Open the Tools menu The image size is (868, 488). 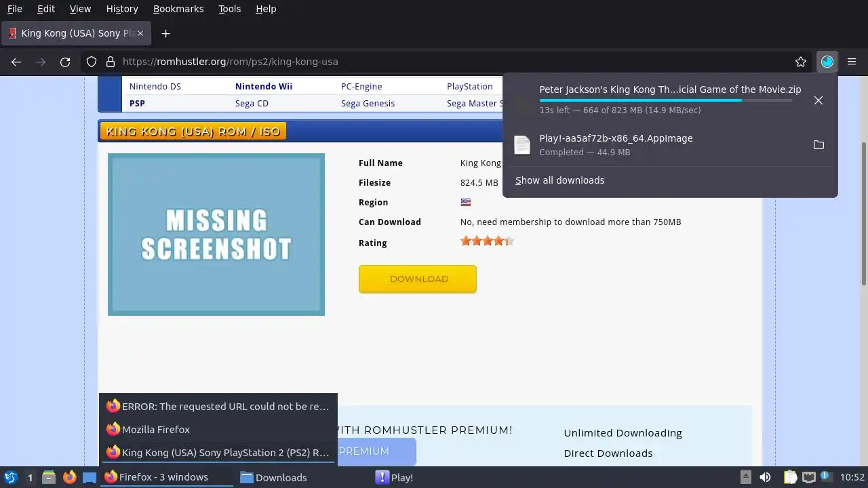point(229,9)
